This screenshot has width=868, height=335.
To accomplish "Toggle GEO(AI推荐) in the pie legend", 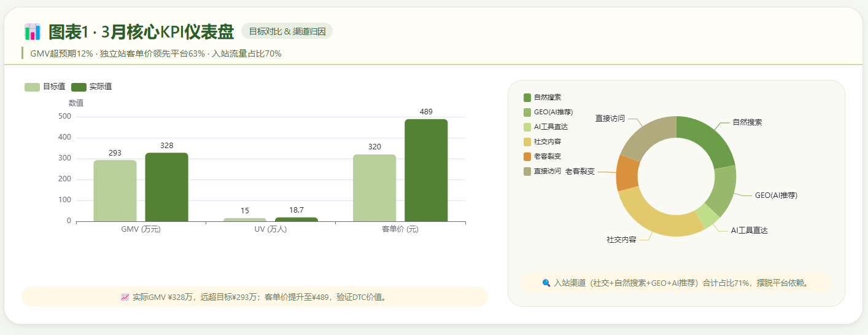I will pyautogui.click(x=548, y=112).
